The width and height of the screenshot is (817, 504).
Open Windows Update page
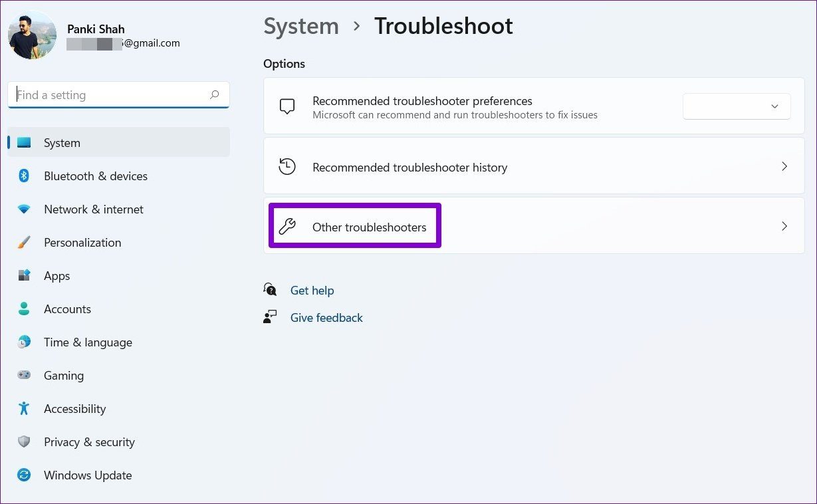coord(118,475)
